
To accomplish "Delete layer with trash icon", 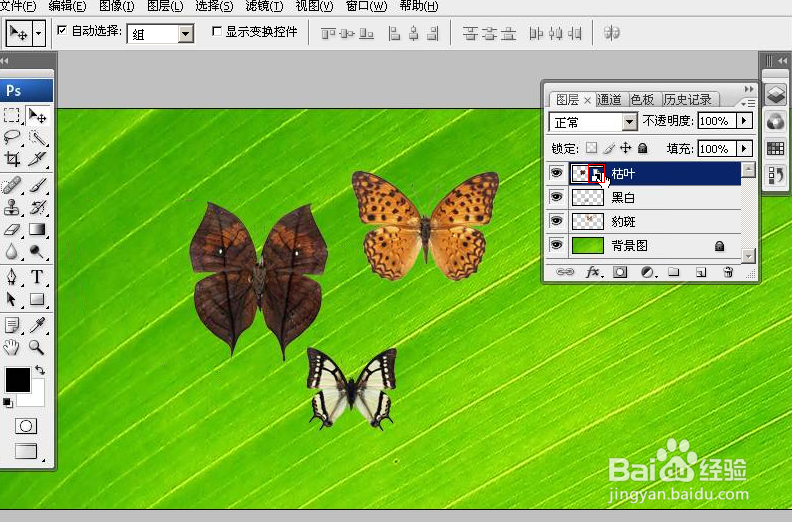I will point(728,272).
